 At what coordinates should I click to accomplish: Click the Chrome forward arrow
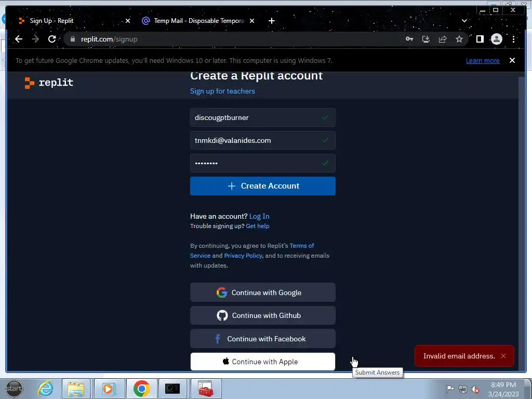click(x=35, y=39)
